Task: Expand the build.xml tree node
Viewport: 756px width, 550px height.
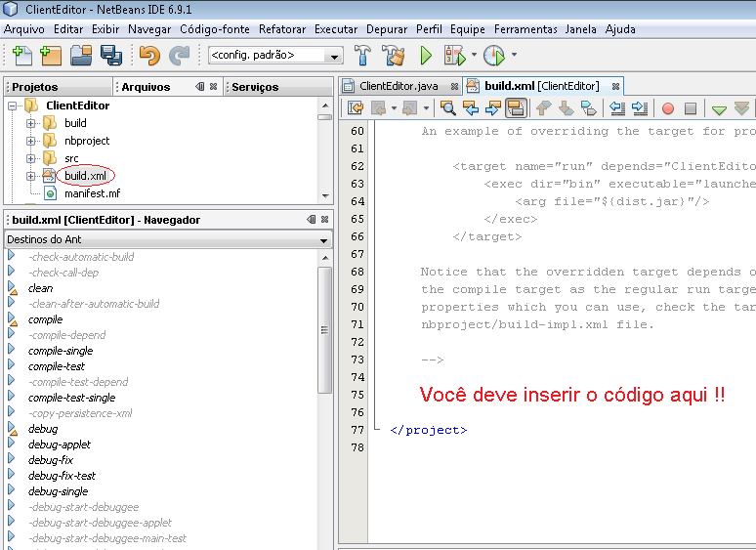Action: pos(30,176)
